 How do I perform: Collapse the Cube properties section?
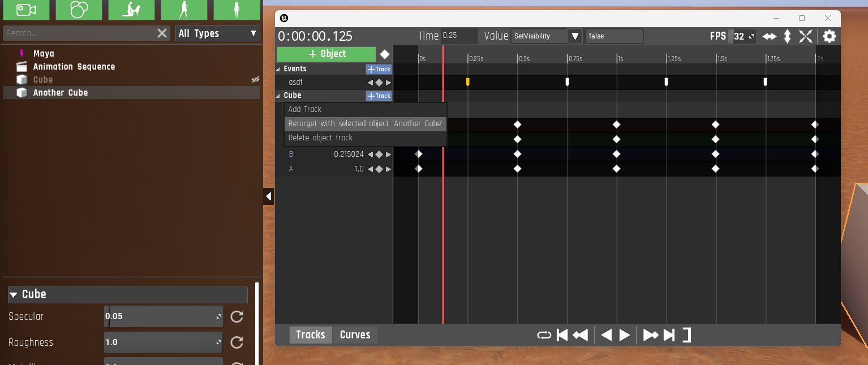click(14, 295)
